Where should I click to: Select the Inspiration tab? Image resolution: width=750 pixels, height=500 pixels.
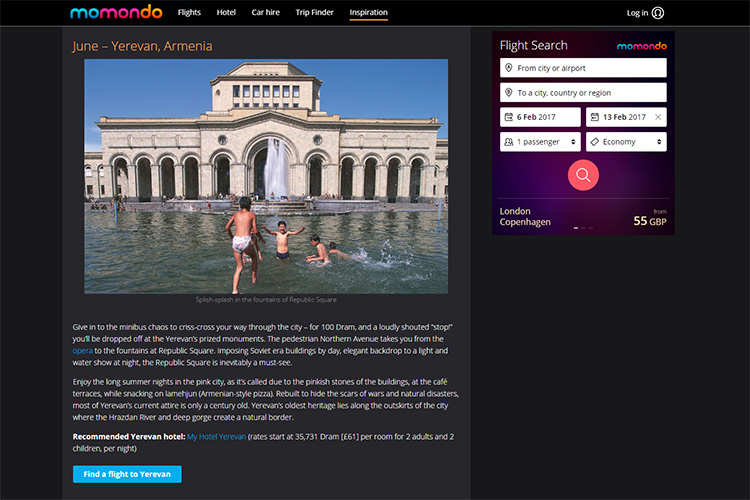coord(368,12)
